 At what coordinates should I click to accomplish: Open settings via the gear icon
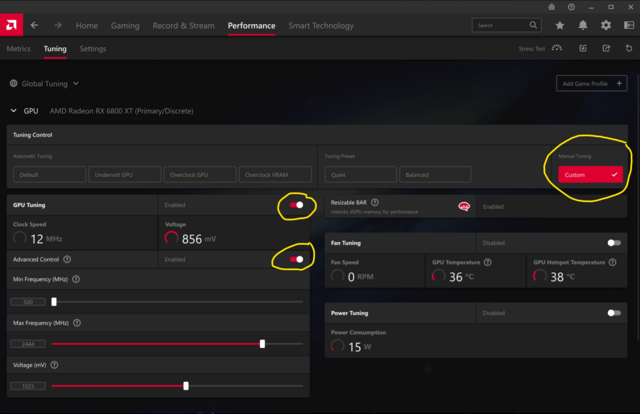[605, 25]
